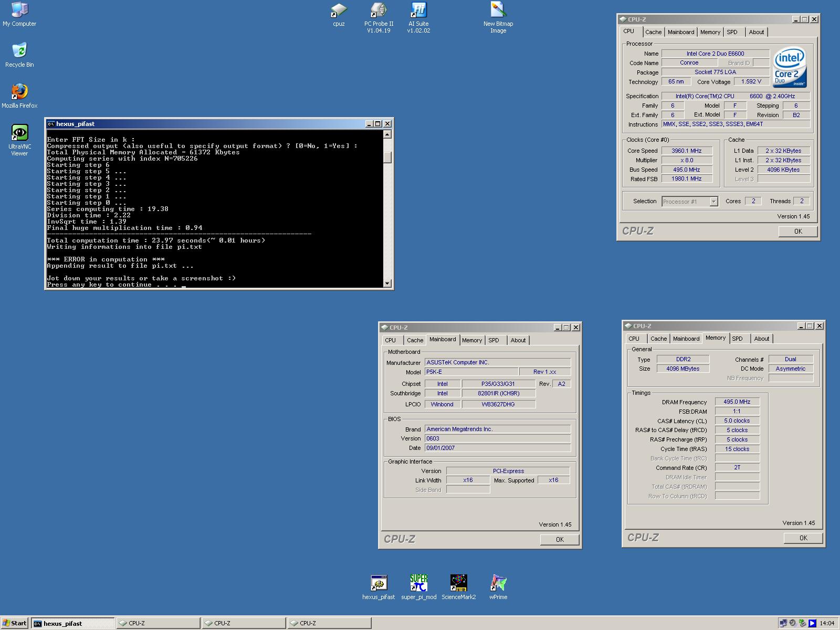Click Level 2 cache 4096 KBytes value
Image resolution: width=840 pixels, height=630 pixels.
tap(783, 170)
